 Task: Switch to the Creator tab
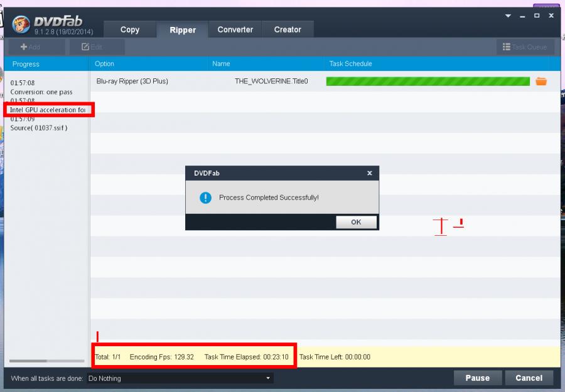[288, 29]
